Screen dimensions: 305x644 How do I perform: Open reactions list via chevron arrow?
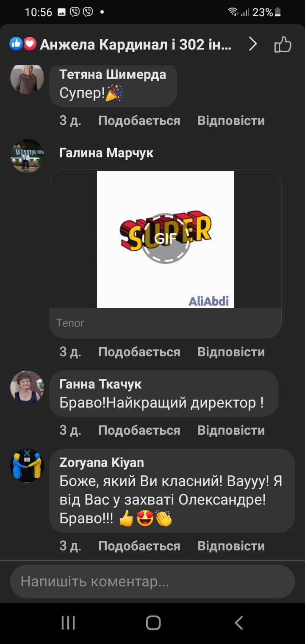coord(253,44)
